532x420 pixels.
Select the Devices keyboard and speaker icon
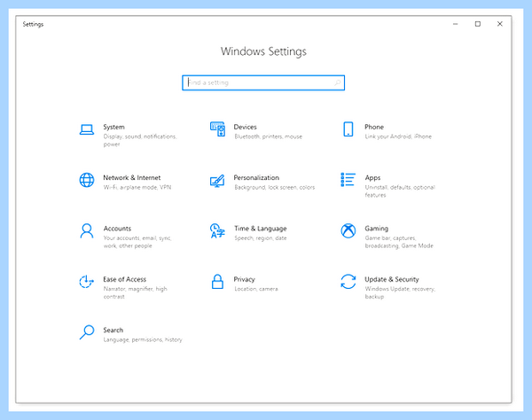tap(217, 129)
